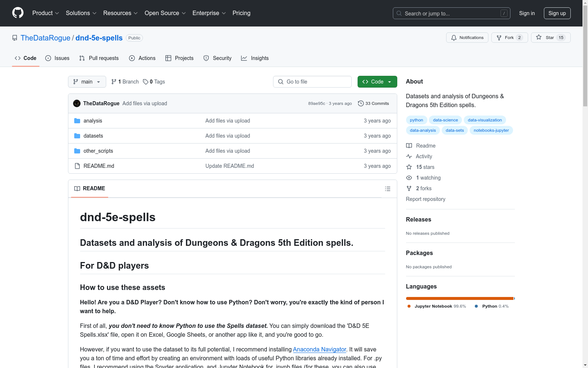
Task: Click the book icon beside Readme
Action: (409, 146)
